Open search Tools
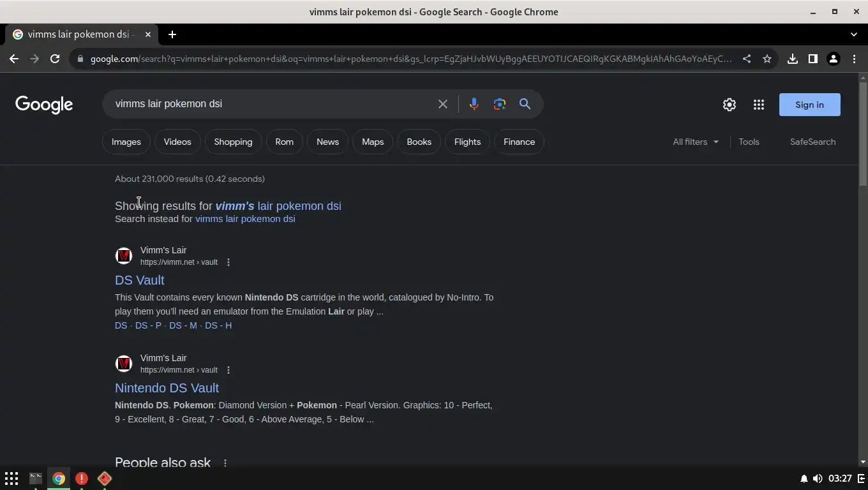This screenshot has height=490, width=868. point(749,142)
